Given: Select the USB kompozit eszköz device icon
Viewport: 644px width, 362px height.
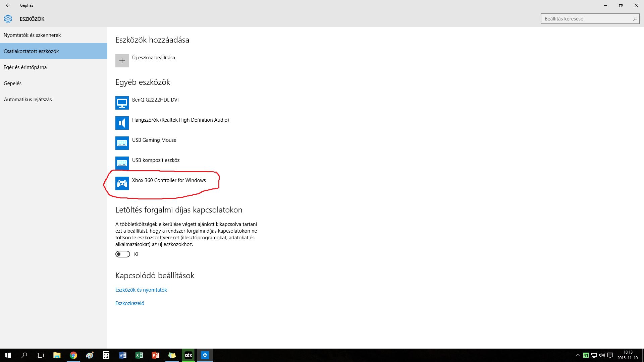Looking at the screenshot, I should [x=122, y=163].
